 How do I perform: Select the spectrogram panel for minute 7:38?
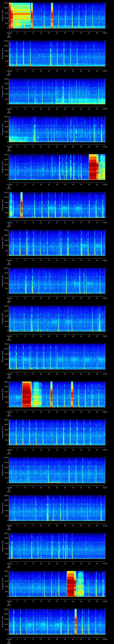click(57, 54)
